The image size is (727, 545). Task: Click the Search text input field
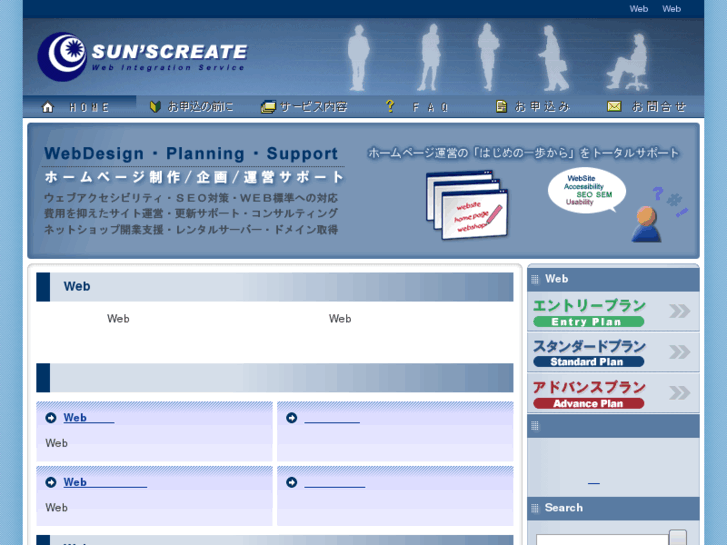(x=602, y=539)
